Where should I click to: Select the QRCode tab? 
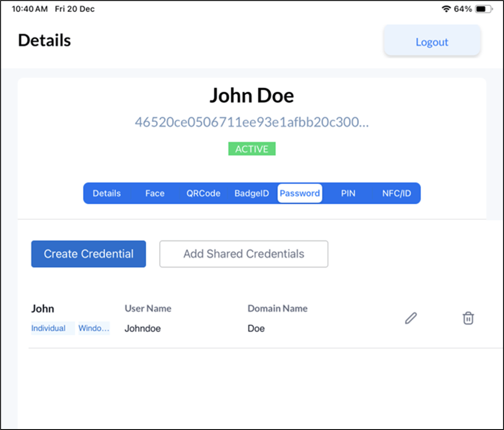203,193
